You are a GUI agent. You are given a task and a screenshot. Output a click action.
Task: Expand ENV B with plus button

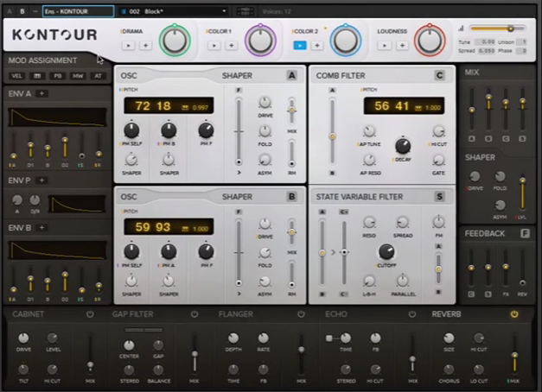pos(41,228)
